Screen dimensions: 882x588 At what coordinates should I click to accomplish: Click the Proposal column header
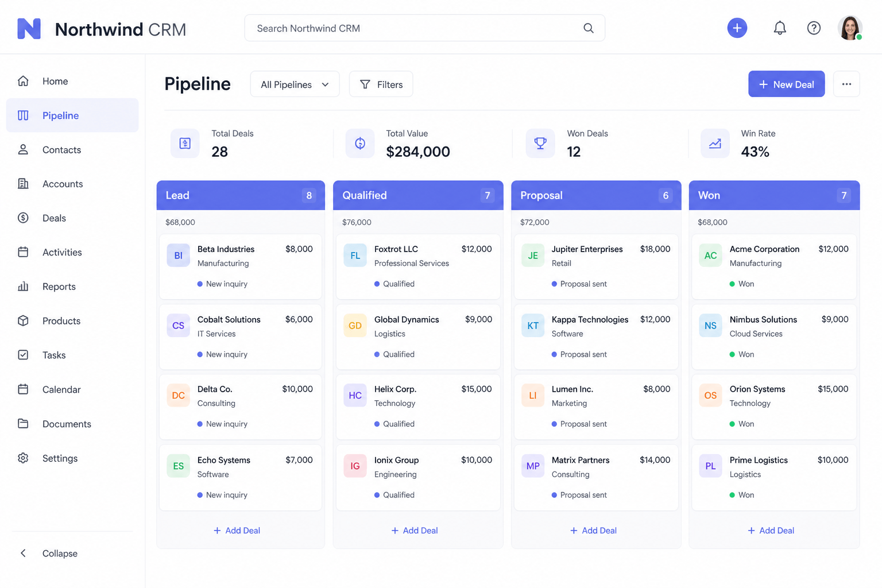click(596, 195)
